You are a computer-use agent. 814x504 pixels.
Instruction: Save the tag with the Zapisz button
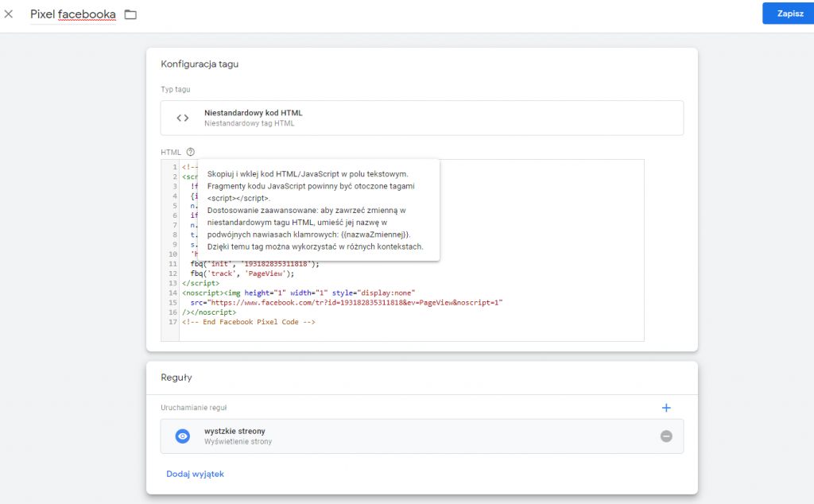(789, 14)
